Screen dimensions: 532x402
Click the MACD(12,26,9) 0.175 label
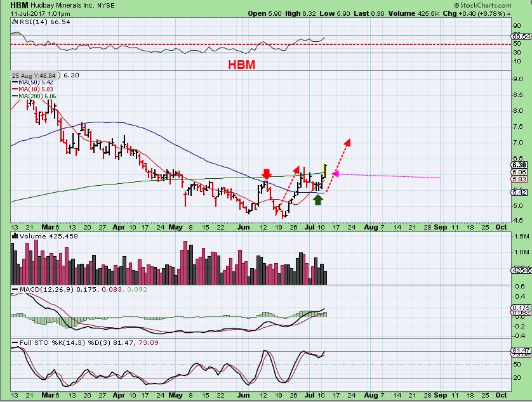58,290
